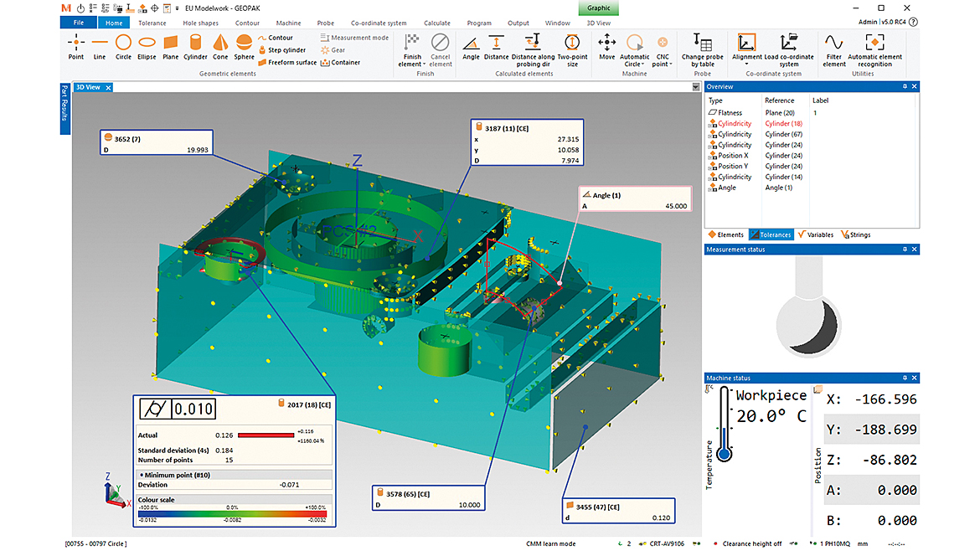Open the 3D View pane options dropdown
This screenshot has width=980, height=551.
[x=695, y=87]
